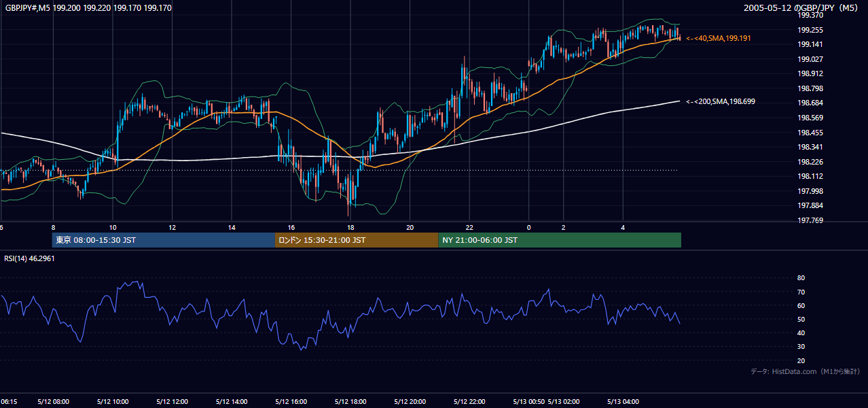
Task: Click the RSI(14) 46.2961 indicator label
Action: (29, 259)
